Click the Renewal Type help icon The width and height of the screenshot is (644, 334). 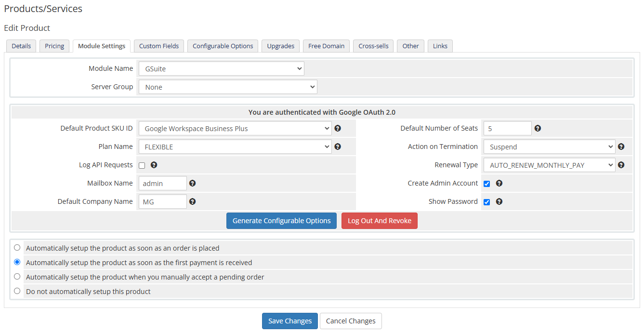pos(621,165)
